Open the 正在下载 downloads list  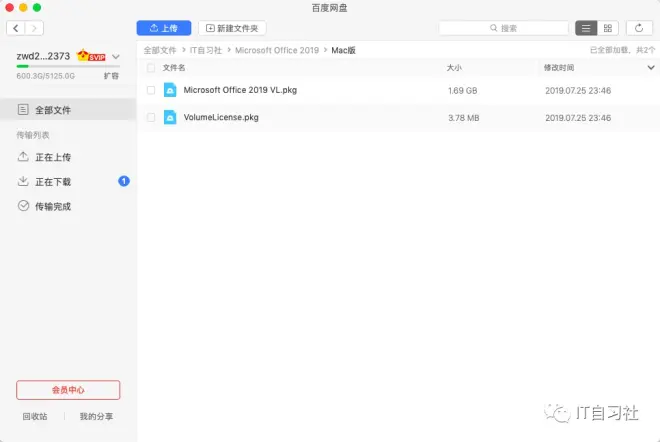53,182
